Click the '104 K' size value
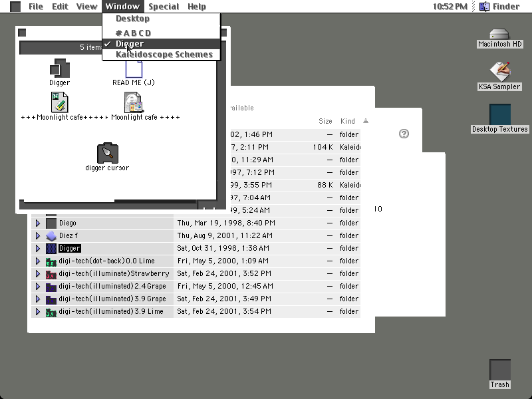The image size is (532, 399). click(x=323, y=147)
